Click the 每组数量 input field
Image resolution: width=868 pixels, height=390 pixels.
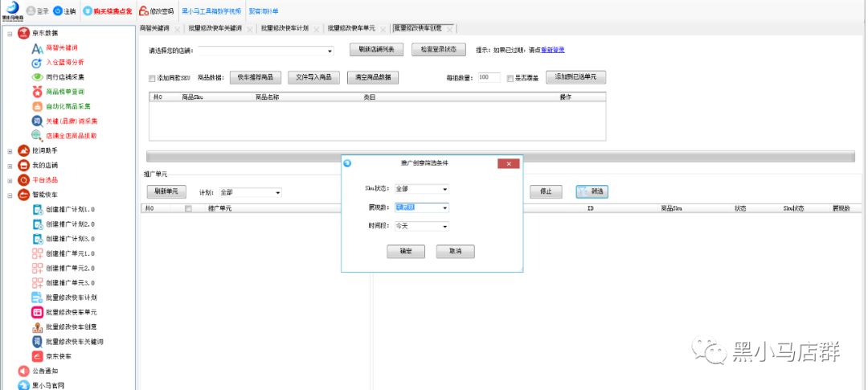coord(489,78)
